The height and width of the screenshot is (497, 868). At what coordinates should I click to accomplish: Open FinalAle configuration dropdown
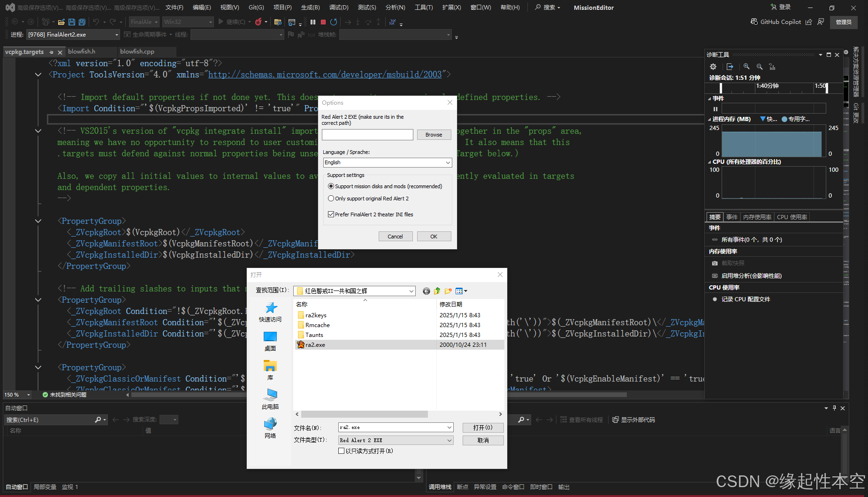coord(144,22)
